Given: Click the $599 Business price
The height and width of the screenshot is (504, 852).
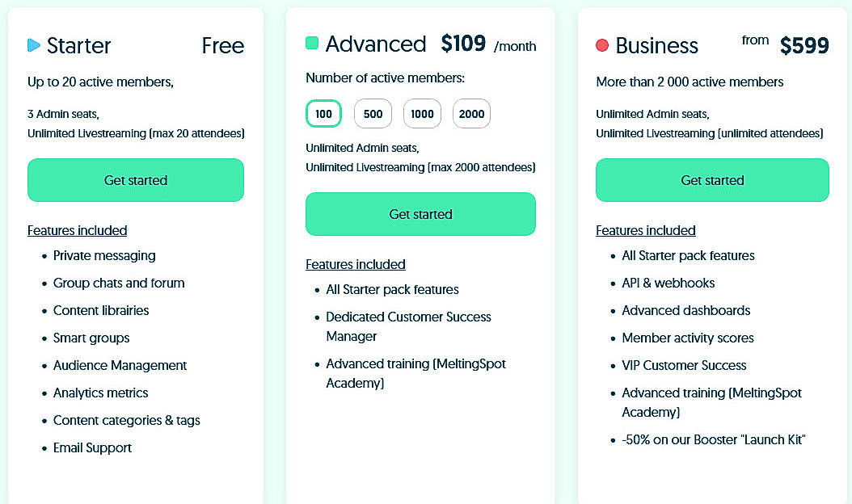Looking at the screenshot, I should point(805,46).
